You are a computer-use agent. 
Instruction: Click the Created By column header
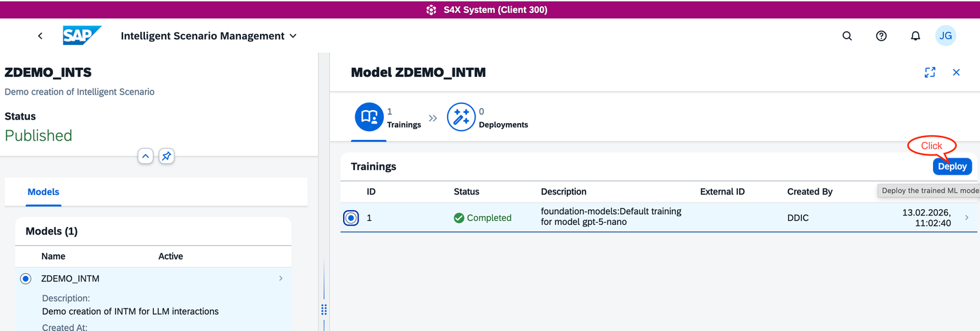(x=810, y=192)
